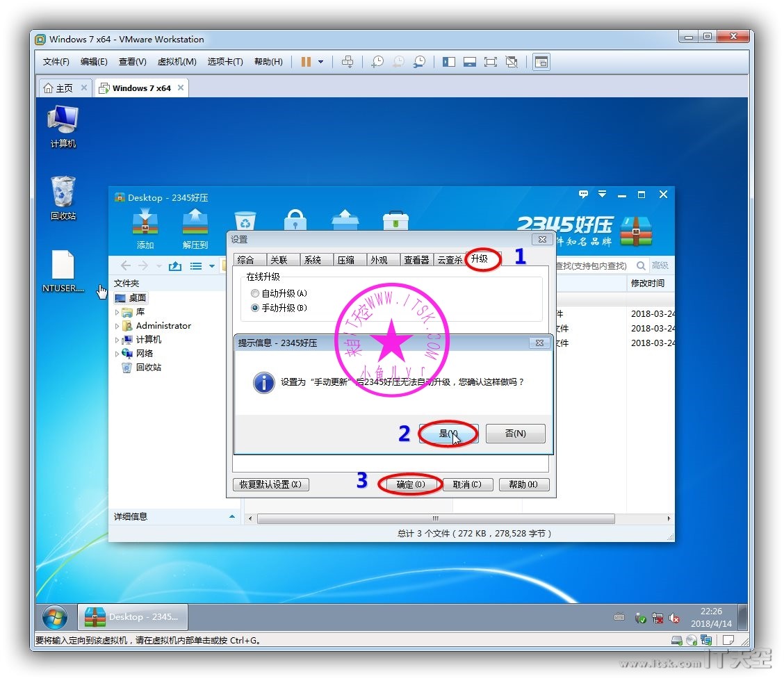Enter full screen mode in VMware toolbar
This screenshot has height=681, width=784.
click(491, 62)
